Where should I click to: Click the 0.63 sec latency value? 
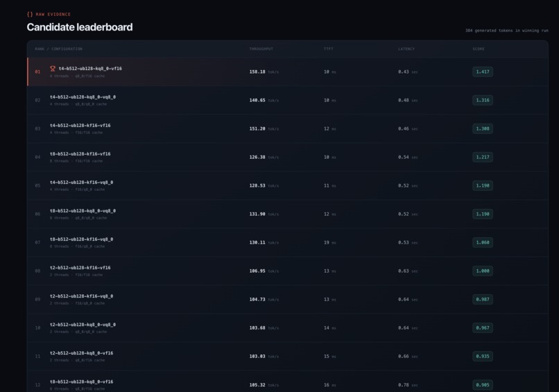409,271
